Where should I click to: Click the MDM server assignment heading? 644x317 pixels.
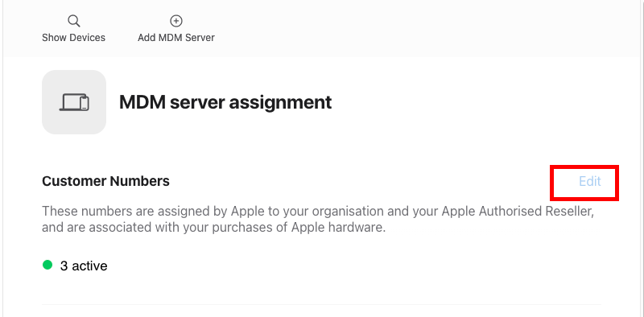tap(225, 102)
